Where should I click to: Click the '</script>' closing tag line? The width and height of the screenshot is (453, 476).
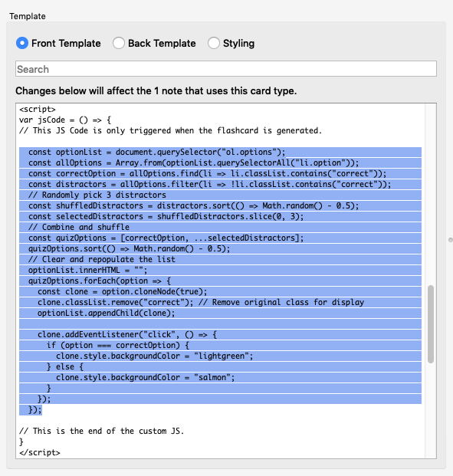point(40,452)
